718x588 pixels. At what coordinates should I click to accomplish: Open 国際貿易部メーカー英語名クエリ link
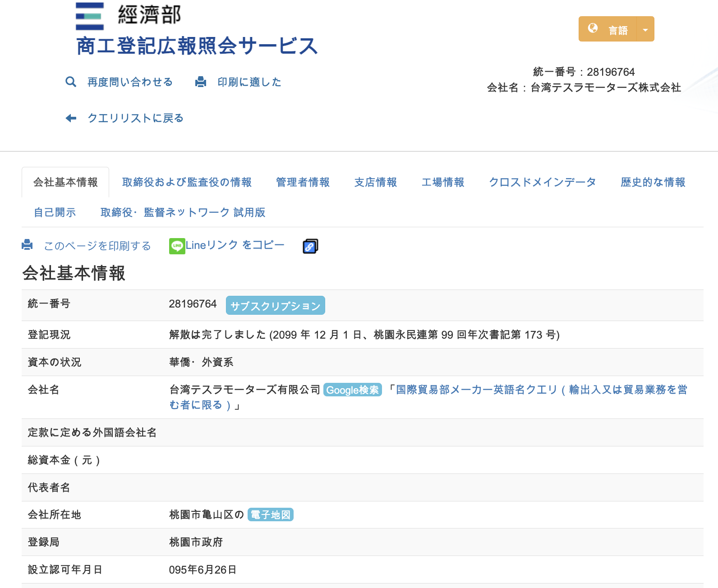point(428,397)
